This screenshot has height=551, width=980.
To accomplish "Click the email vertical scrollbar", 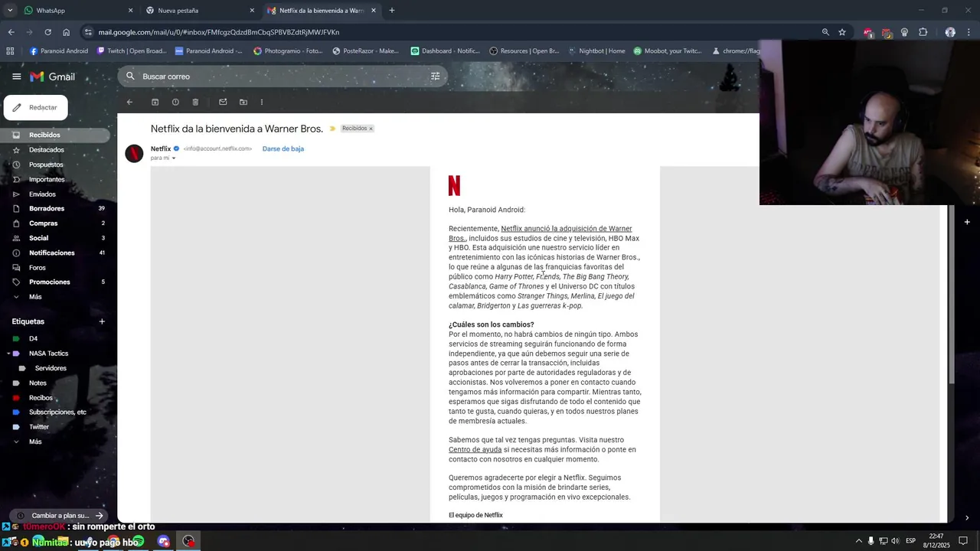I will [x=952, y=295].
